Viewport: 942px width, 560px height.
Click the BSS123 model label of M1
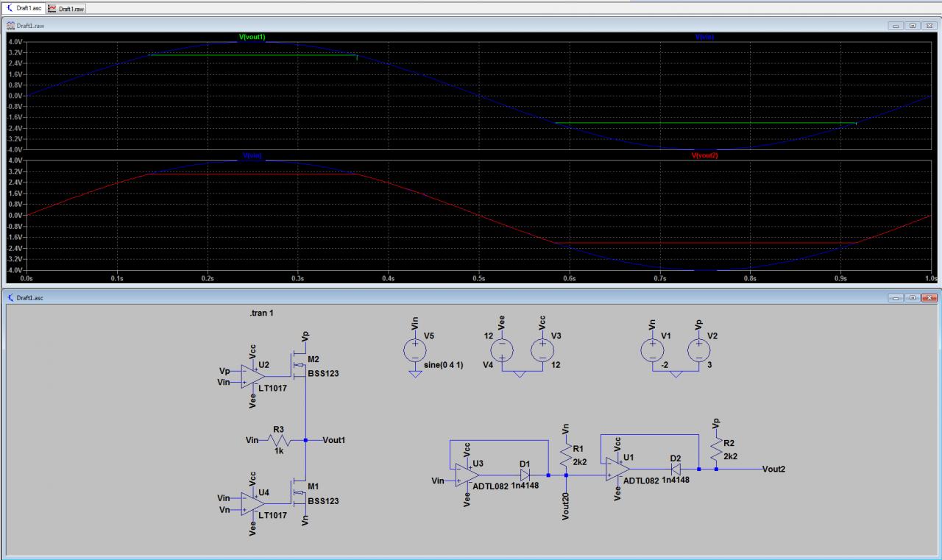[x=323, y=500]
